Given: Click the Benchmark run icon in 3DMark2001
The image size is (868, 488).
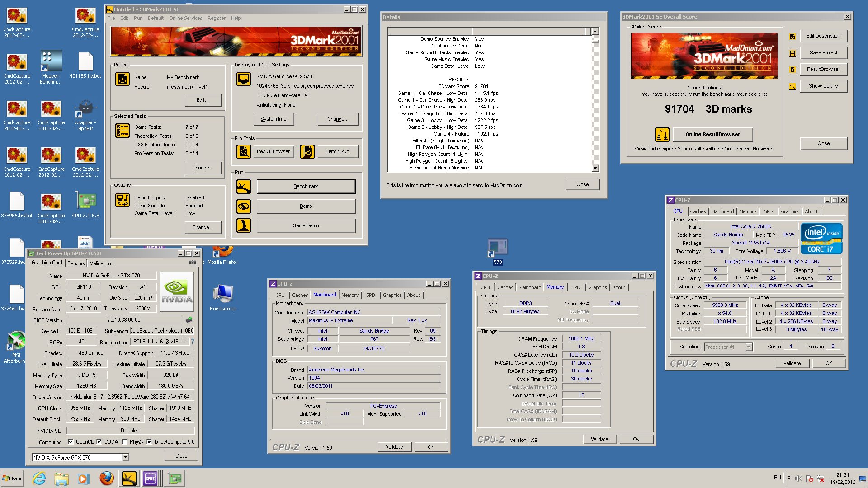Looking at the screenshot, I should tap(244, 186).
